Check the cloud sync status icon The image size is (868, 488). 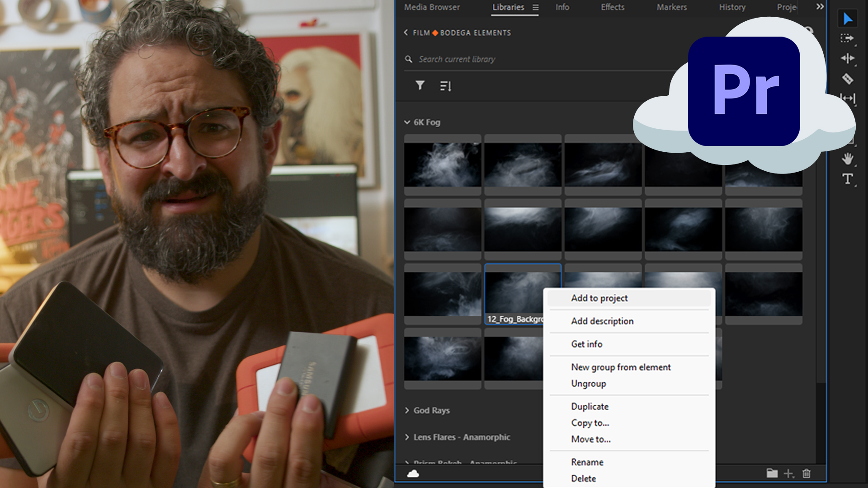point(412,474)
